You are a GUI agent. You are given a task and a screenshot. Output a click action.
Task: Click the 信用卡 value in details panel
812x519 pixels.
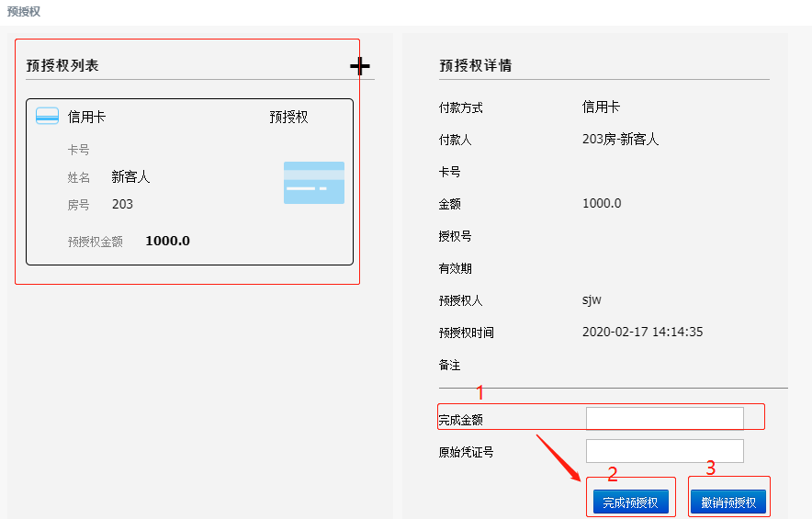tap(602, 107)
